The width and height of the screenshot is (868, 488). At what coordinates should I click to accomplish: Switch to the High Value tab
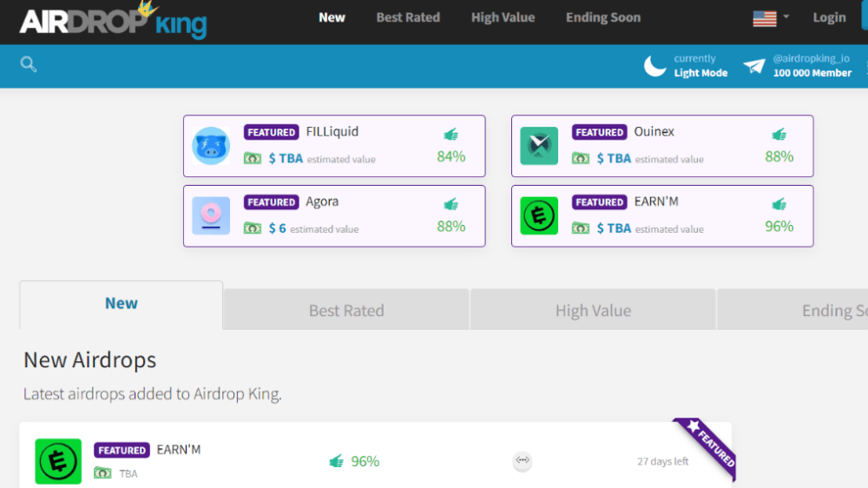click(x=593, y=310)
